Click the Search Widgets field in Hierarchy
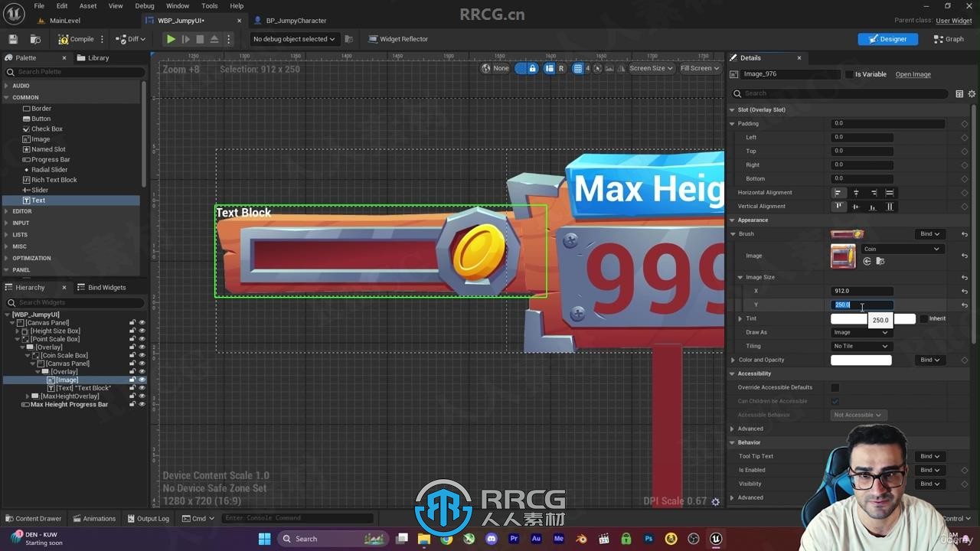 click(x=74, y=302)
